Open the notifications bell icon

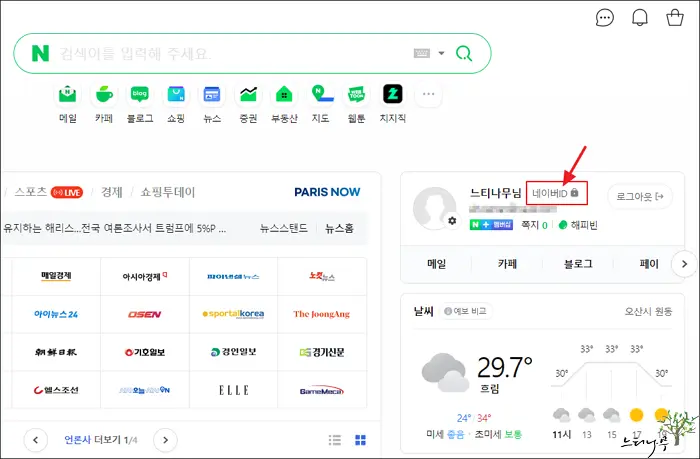(x=640, y=18)
